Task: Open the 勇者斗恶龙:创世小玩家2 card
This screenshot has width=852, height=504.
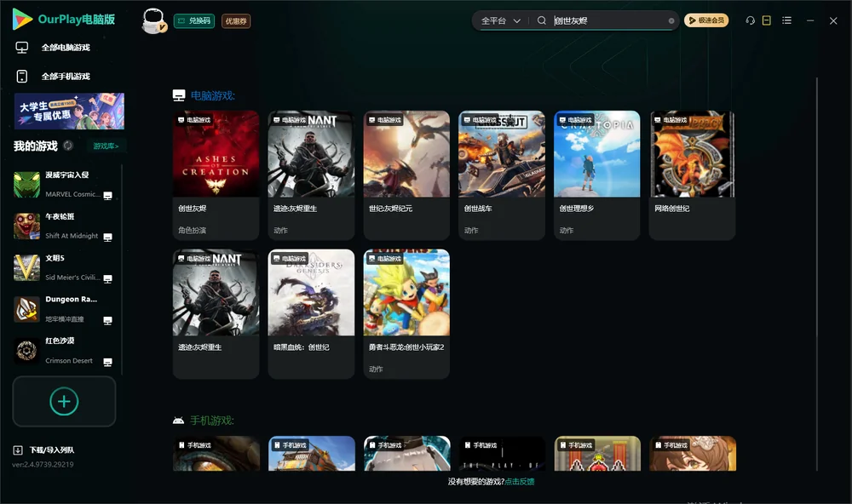Action: coord(406,314)
